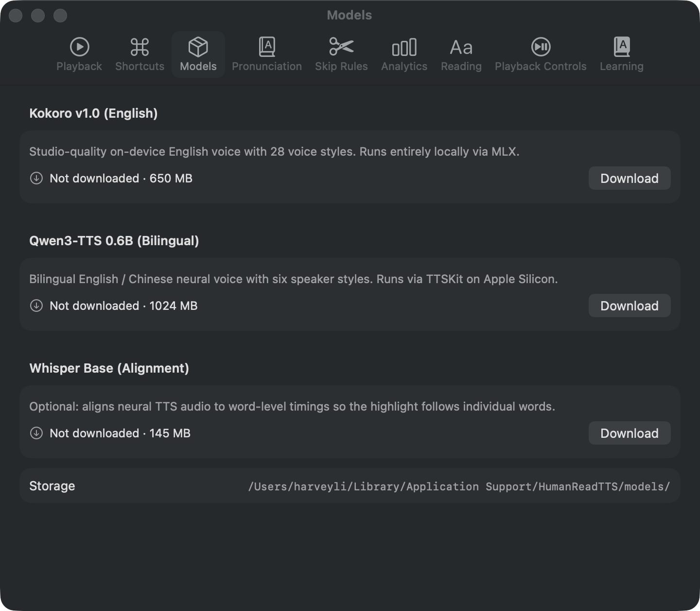The height and width of the screenshot is (611, 700).
Task: Click the models storage path text
Action: click(x=459, y=486)
